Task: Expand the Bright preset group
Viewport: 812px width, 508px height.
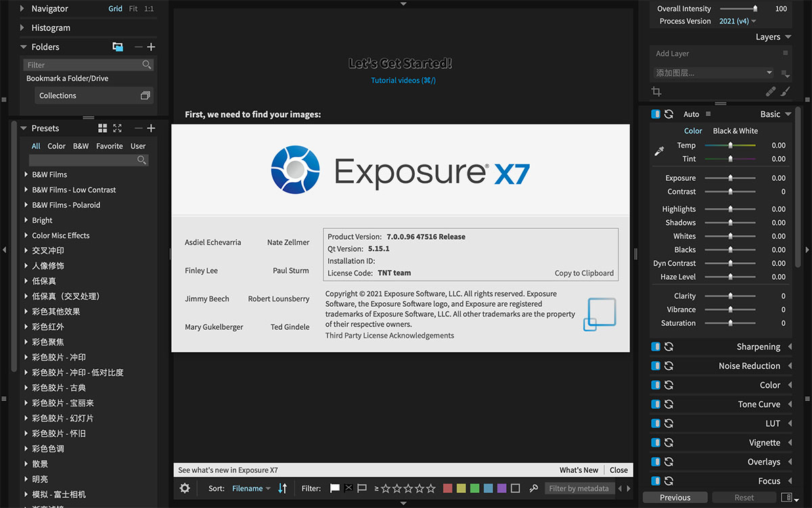Action: pos(26,220)
